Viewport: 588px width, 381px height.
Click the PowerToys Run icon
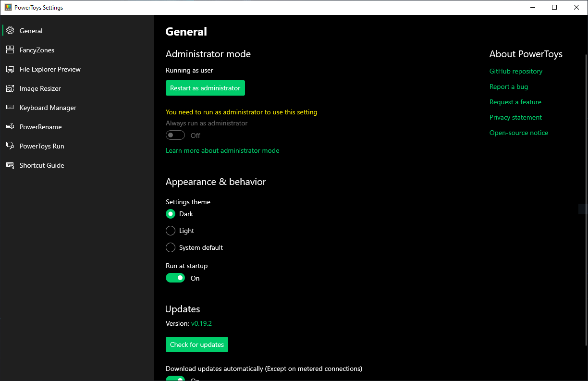(x=10, y=146)
